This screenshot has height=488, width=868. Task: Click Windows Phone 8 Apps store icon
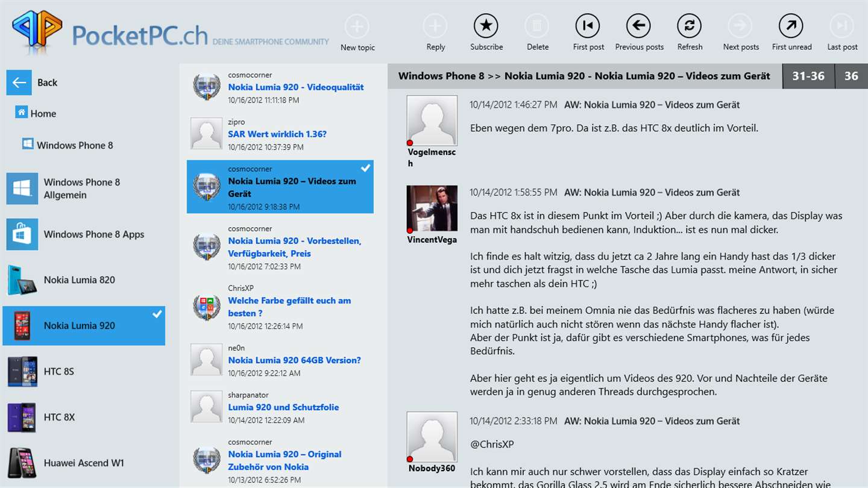pos(22,234)
